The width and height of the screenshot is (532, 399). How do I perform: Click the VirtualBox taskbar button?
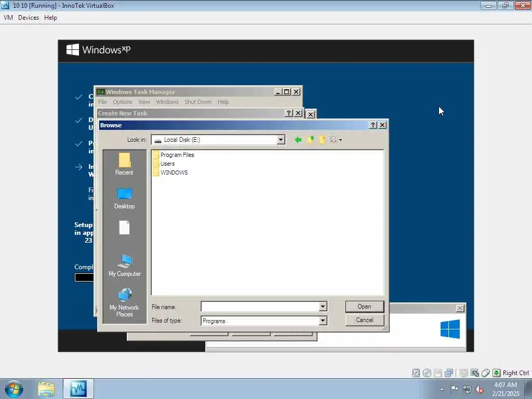coord(78,389)
